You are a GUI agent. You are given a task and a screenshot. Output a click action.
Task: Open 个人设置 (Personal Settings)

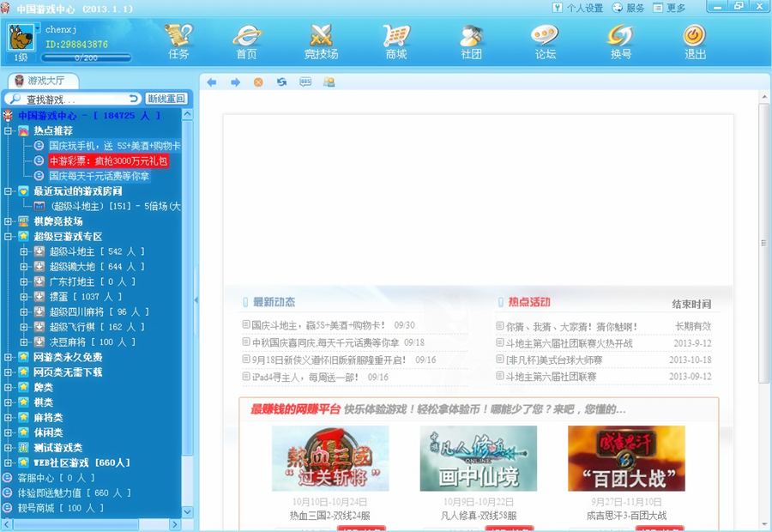577,7
